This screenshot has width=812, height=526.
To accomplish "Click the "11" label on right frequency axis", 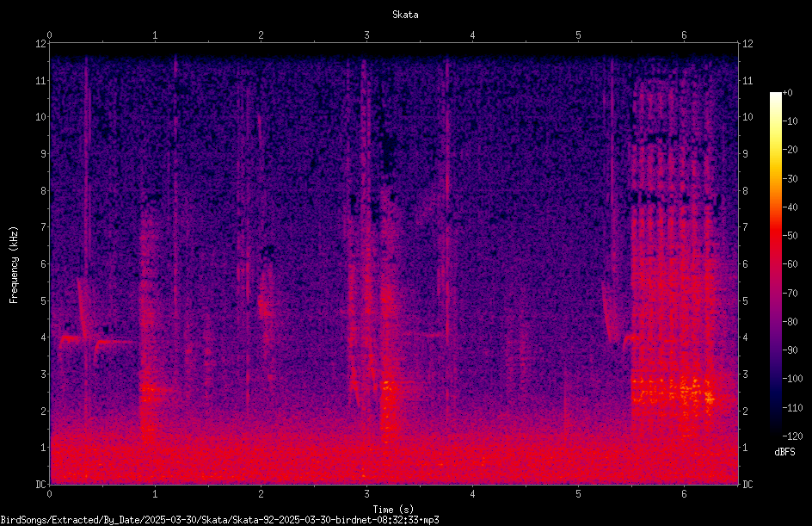I will (747, 81).
